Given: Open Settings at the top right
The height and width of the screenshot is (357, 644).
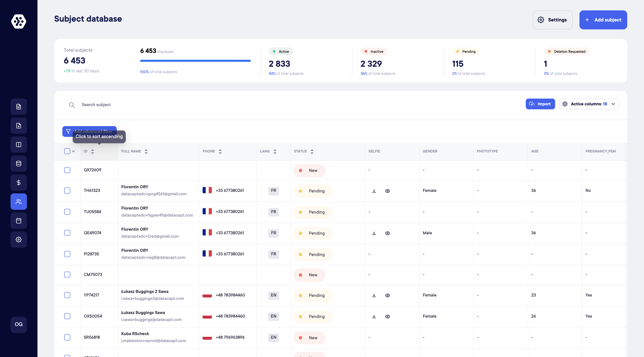Looking at the screenshot, I should [552, 20].
